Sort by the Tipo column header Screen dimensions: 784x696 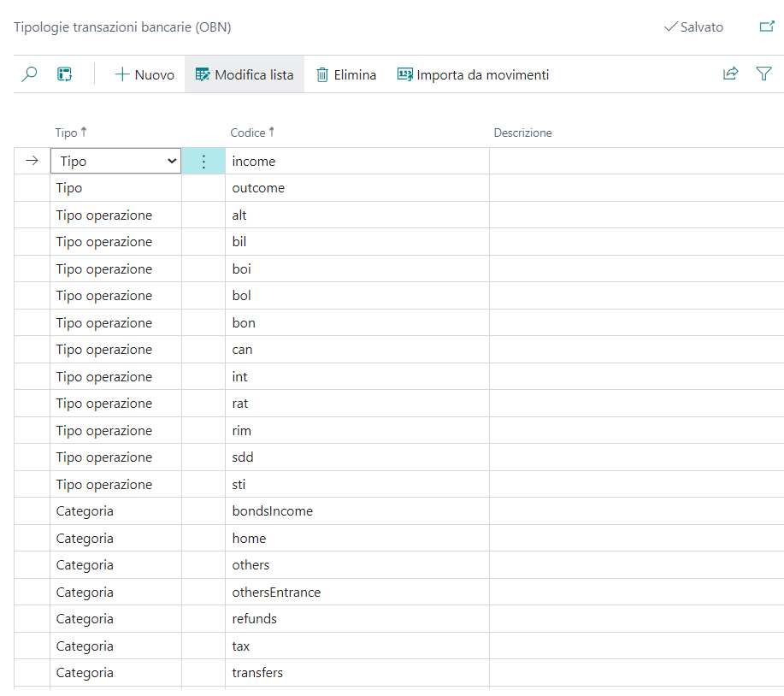70,133
